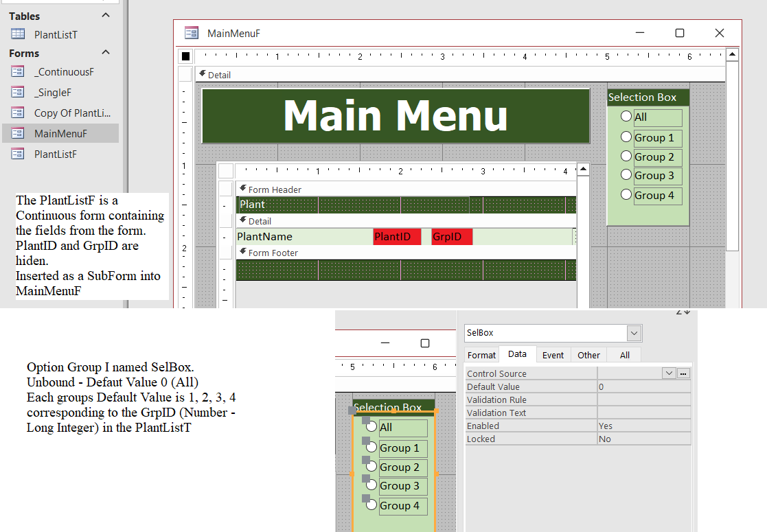
Task: Collapse the Tables navigation group
Action: tap(106, 16)
